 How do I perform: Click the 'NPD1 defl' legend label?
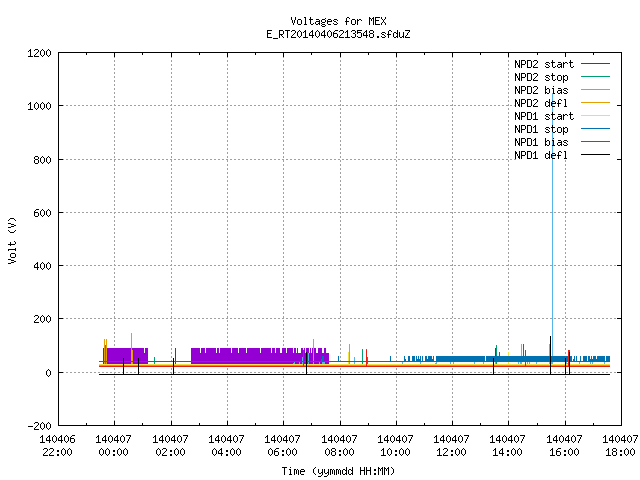coord(541,156)
